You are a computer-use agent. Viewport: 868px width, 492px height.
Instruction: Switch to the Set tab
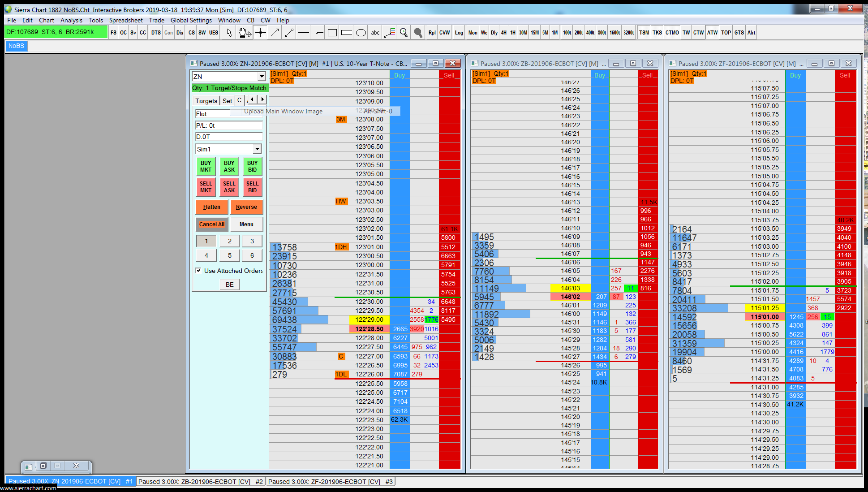point(228,101)
